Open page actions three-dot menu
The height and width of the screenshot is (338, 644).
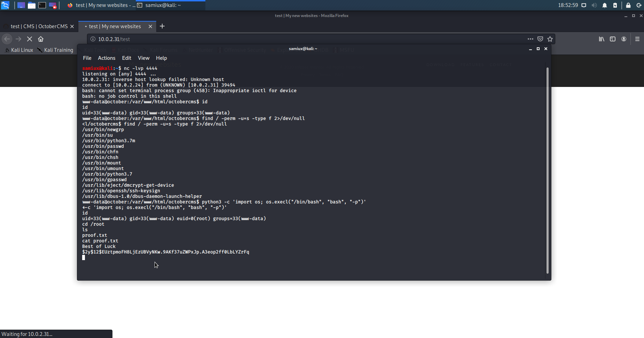[x=530, y=39]
